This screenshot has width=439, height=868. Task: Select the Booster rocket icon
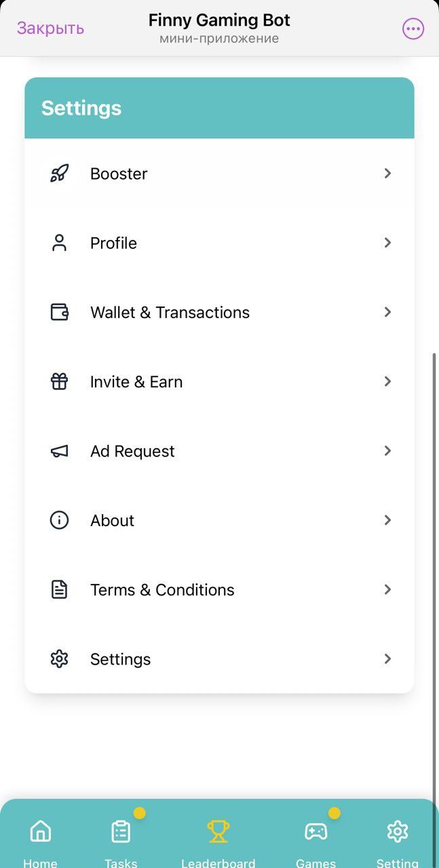59,174
